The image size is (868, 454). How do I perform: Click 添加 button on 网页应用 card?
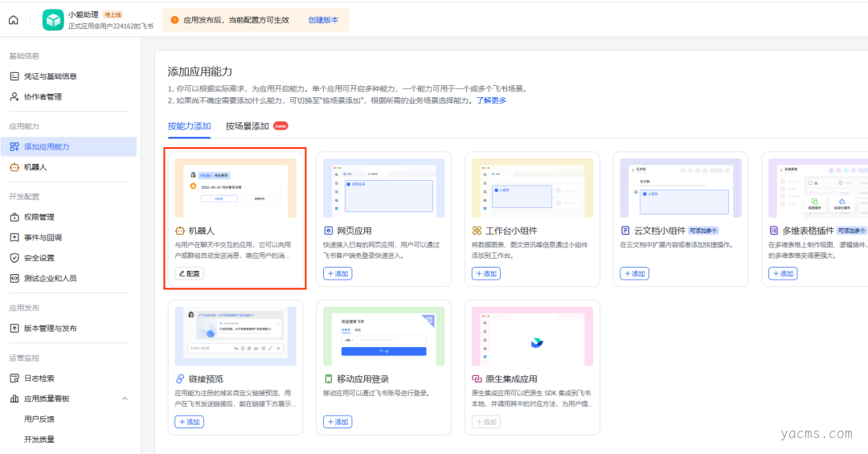point(338,274)
